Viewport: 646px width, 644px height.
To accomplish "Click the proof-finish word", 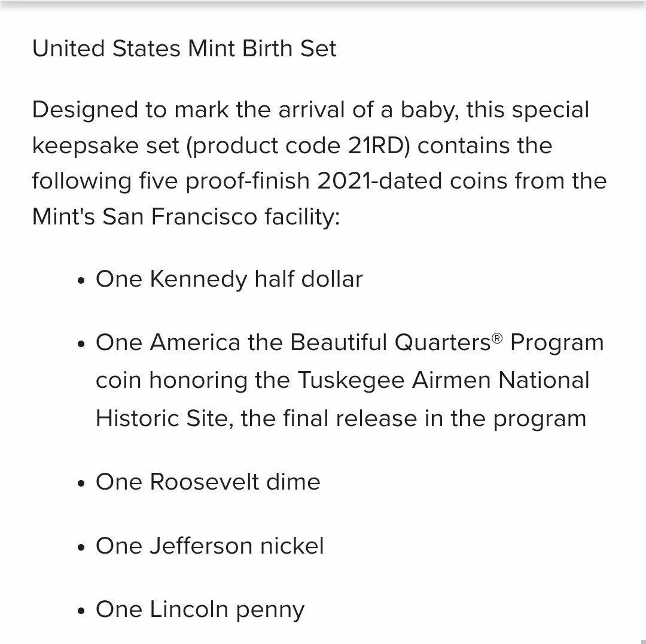I will click(248, 182).
